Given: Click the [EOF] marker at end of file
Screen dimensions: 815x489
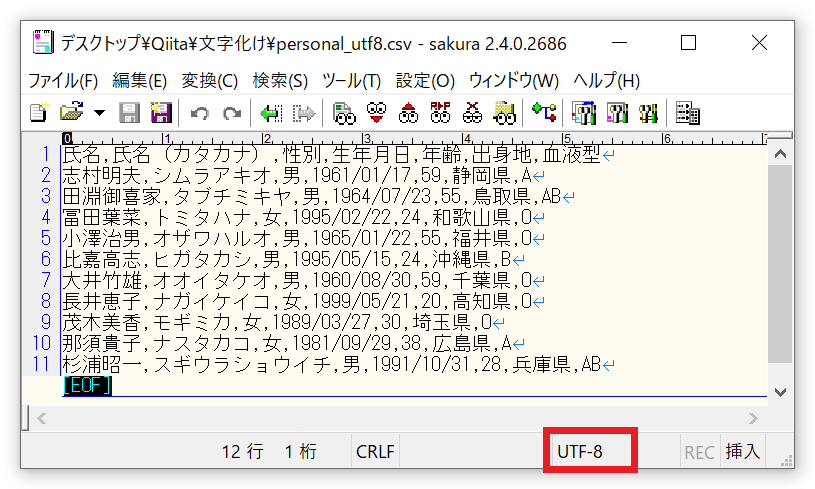Looking at the screenshot, I should click(87, 385).
